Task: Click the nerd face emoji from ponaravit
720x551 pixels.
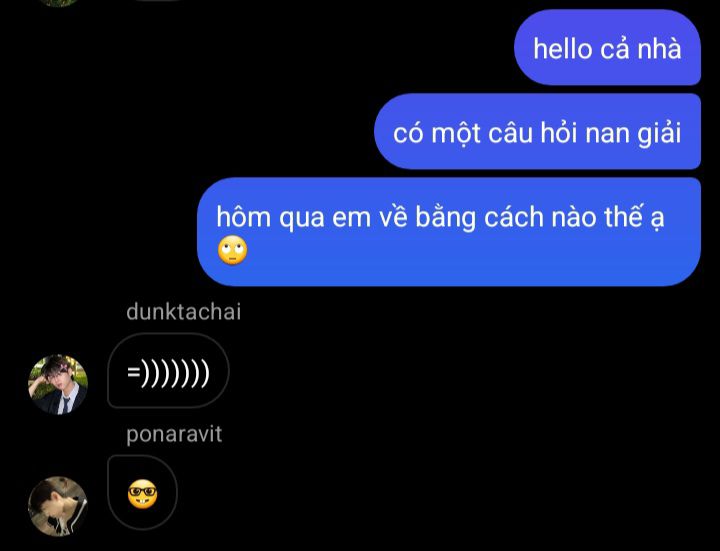Action: (x=142, y=494)
